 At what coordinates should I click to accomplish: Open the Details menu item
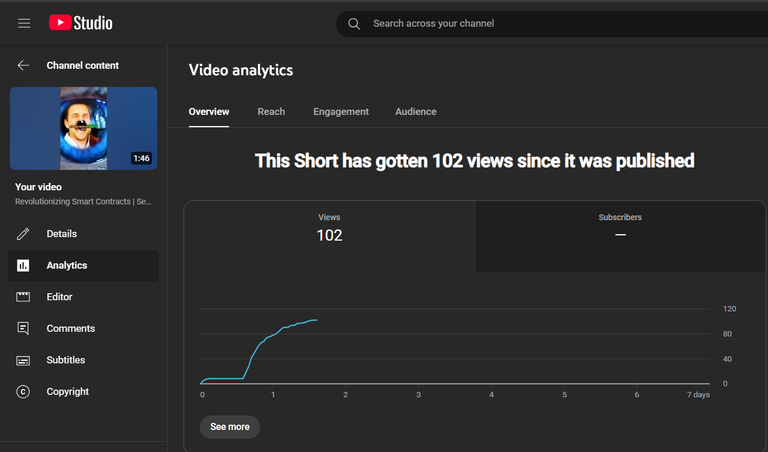(83, 234)
